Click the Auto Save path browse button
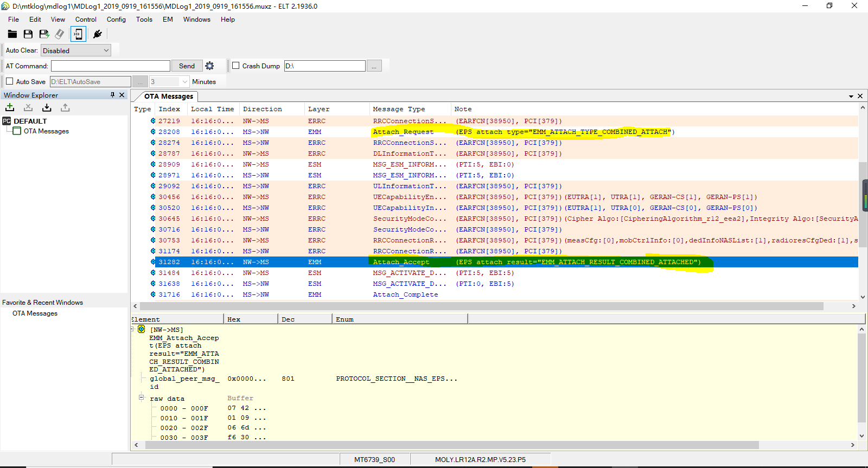This screenshot has width=868, height=468. (140, 81)
